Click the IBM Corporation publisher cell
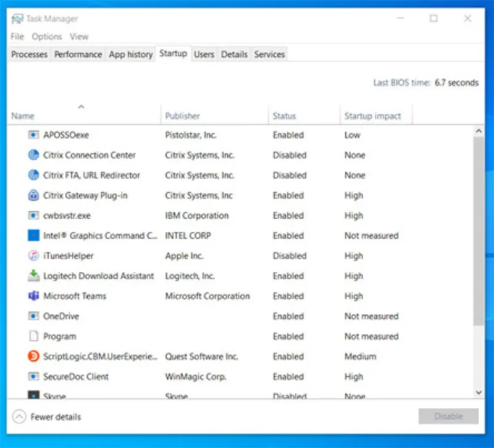Viewport: 494px width, 448px height. pyautogui.click(x=197, y=216)
